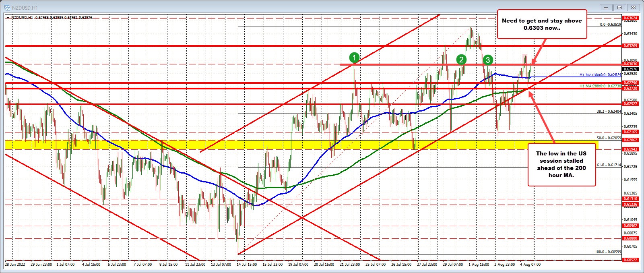Click the red price label 0.62062

coord(630,140)
